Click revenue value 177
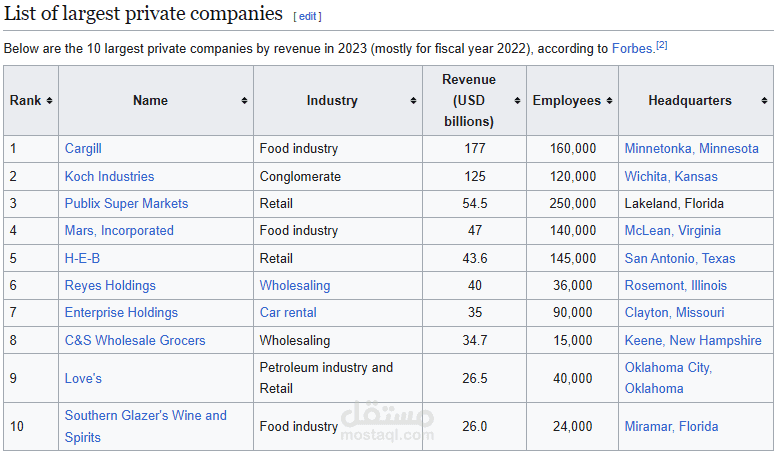 (x=474, y=148)
